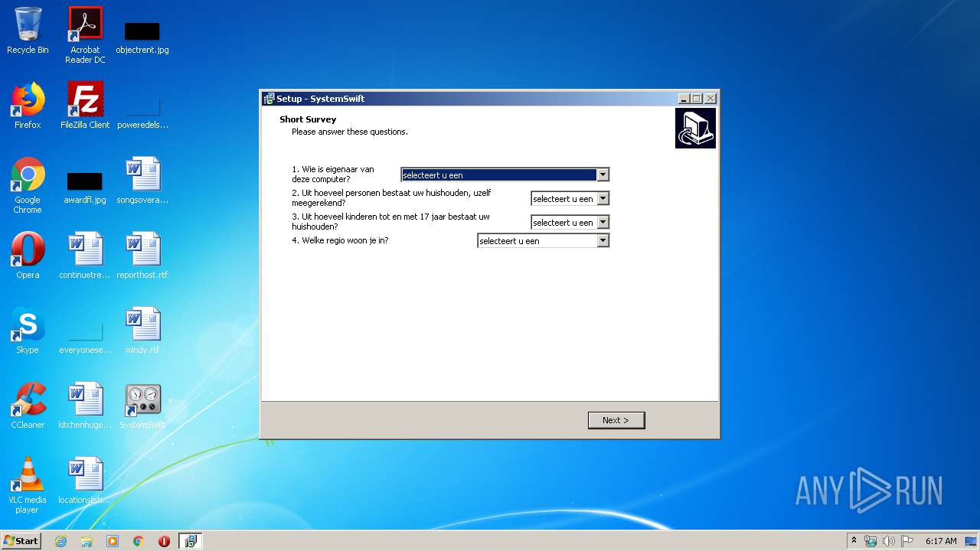Select mindy.rtf document icon
980x551 pixels.
tap(142, 331)
